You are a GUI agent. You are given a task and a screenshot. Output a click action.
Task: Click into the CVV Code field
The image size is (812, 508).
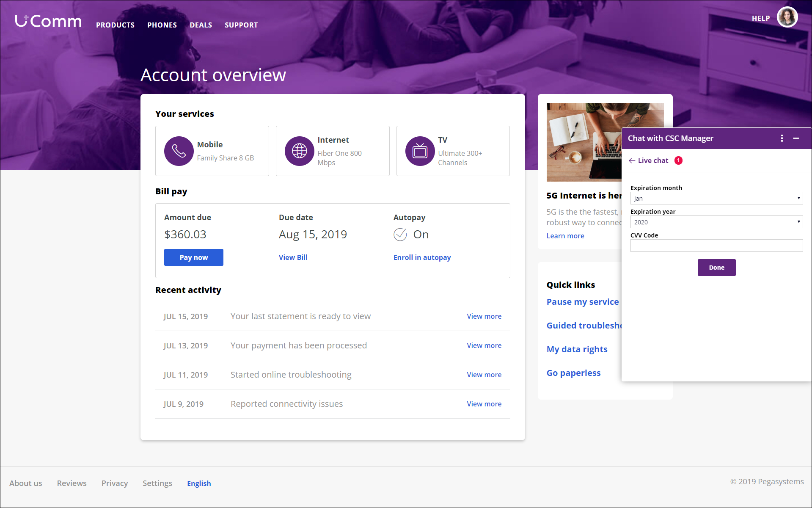(x=716, y=246)
